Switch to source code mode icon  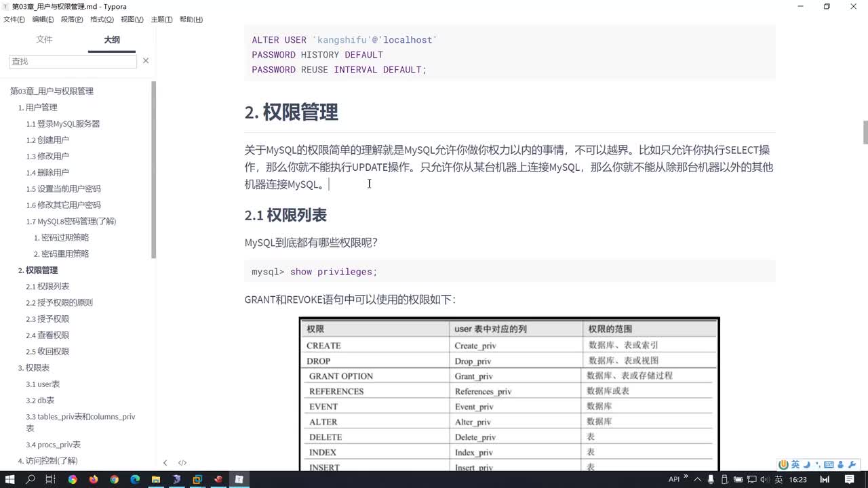182,463
